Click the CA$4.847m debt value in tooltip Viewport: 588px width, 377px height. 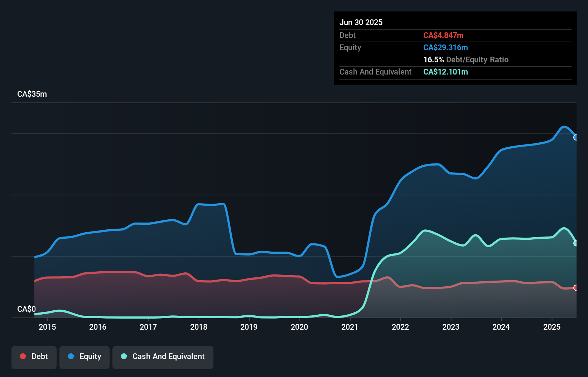(x=443, y=35)
